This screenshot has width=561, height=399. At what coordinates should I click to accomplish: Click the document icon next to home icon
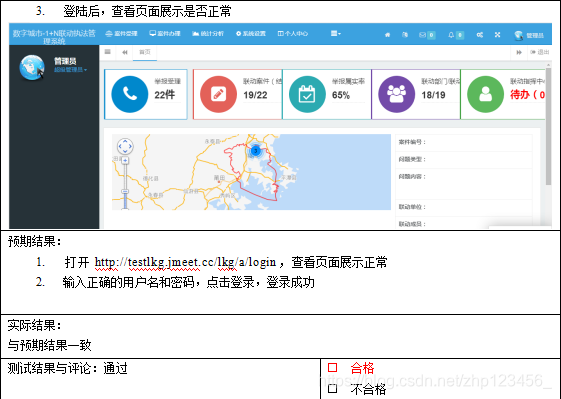coord(405,35)
